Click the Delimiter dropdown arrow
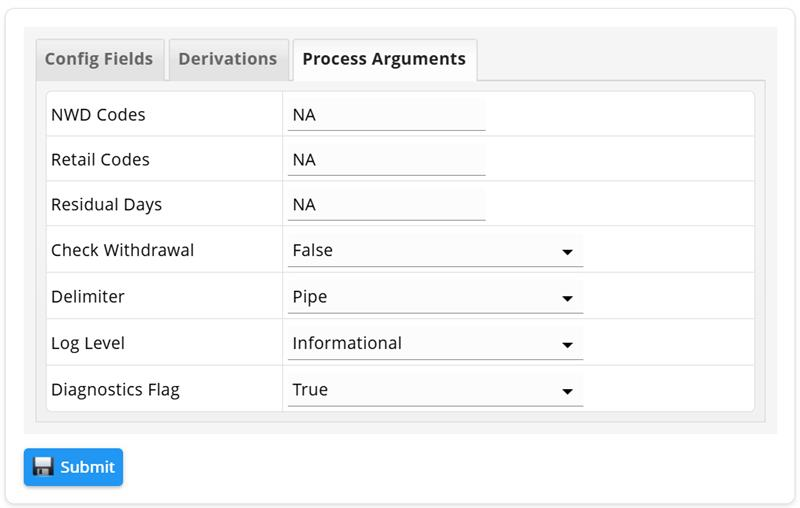 click(x=567, y=299)
